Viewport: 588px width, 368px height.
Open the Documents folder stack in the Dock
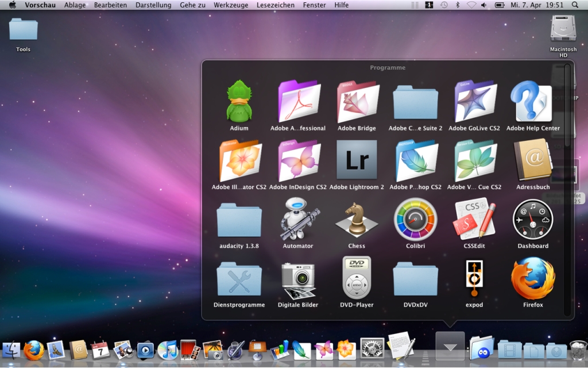click(533, 350)
